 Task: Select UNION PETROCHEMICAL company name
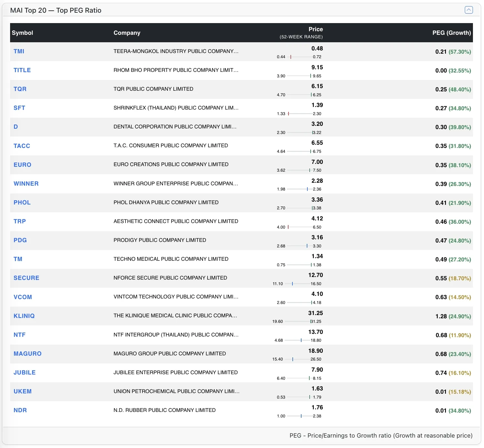tap(177, 391)
